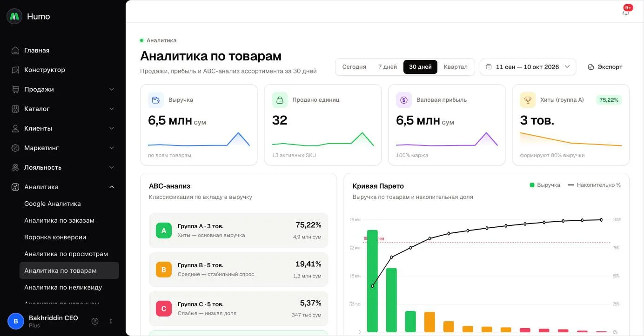The image size is (644, 336).
Task: Collapse the Аналитика sidebar section
Action: point(112,187)
